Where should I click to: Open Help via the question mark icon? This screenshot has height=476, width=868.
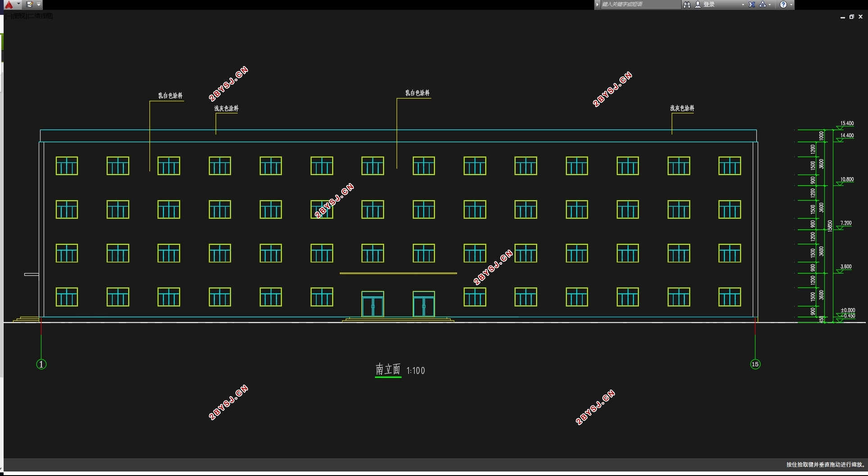(x=783, y=4)
